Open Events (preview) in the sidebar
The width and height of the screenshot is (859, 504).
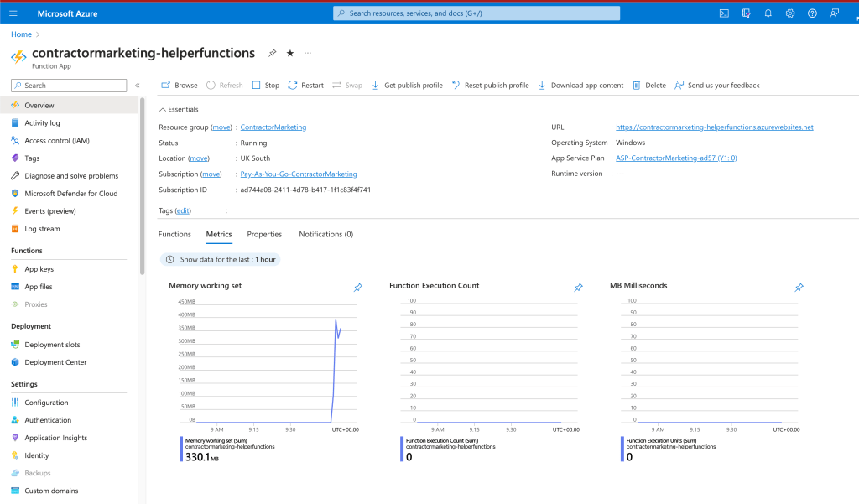(69, 211)
